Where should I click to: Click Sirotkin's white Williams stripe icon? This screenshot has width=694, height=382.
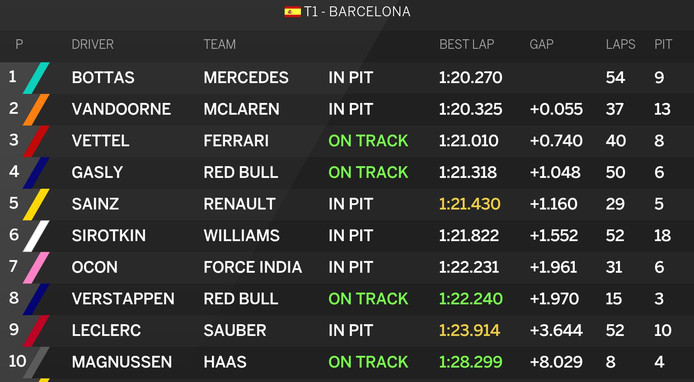click(36, 236)
